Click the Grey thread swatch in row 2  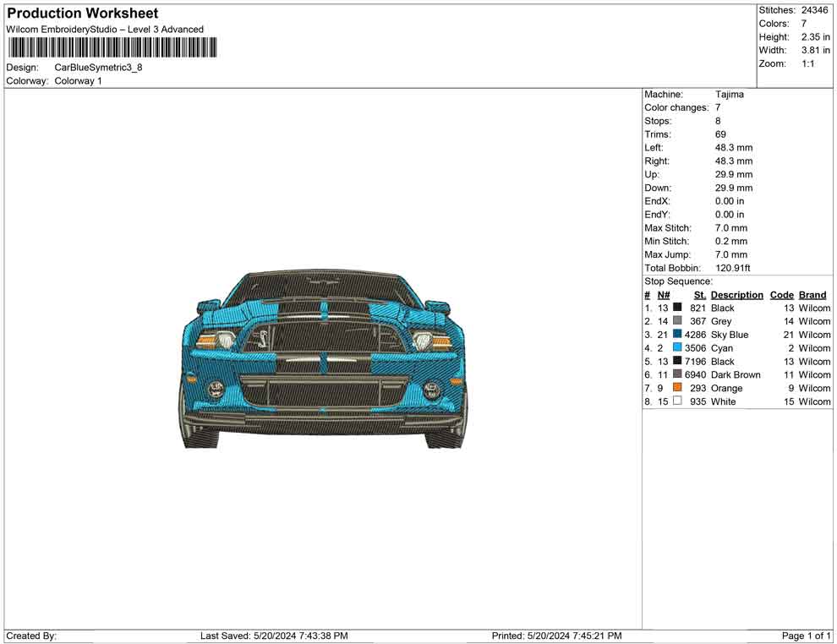(x=677, y=320)
